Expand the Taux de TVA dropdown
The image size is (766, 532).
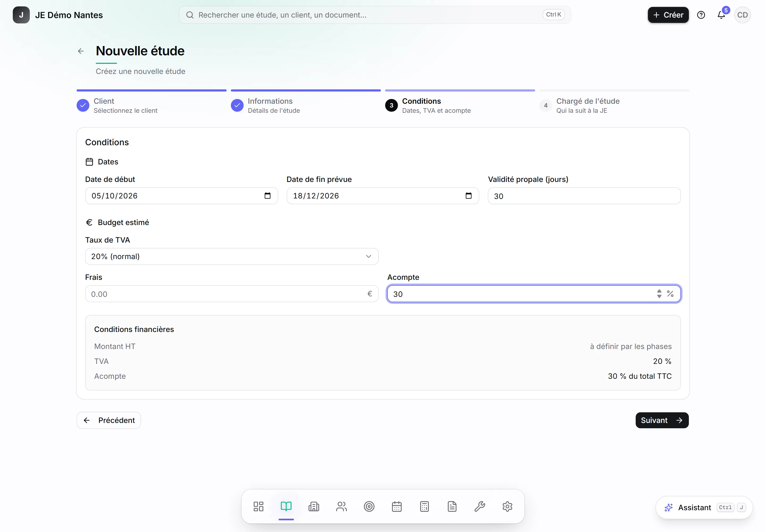(232, 256)
